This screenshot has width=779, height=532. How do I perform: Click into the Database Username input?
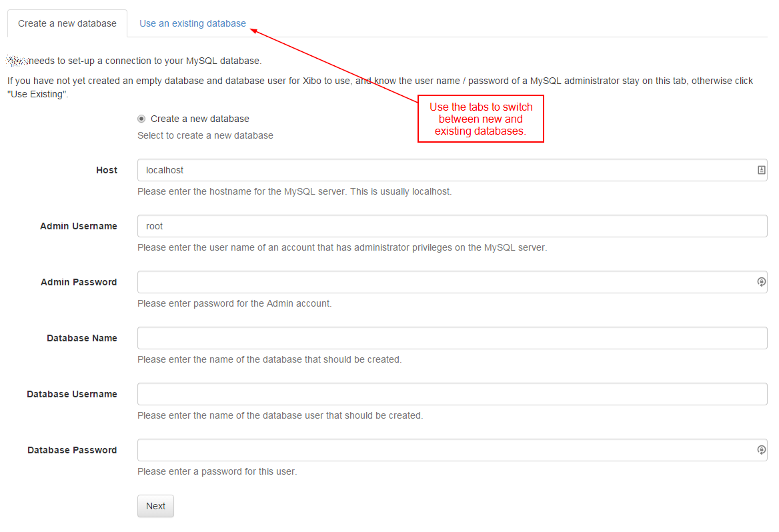[452, 394]
